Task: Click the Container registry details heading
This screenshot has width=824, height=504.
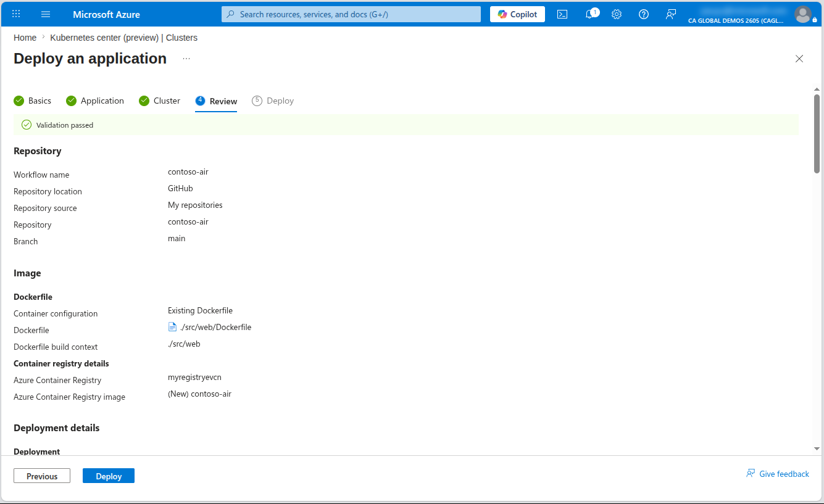Action: [x=61, y=363]
